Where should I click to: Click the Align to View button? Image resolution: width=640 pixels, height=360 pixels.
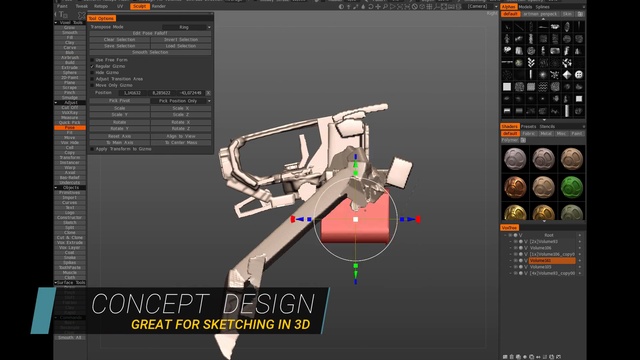pyautogui.click(x=181, y=136)
